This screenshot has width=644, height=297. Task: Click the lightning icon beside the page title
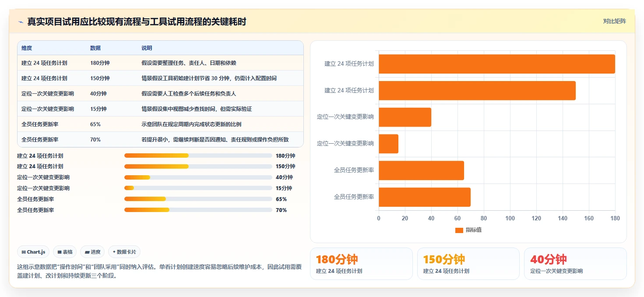[x=21, y=22]
